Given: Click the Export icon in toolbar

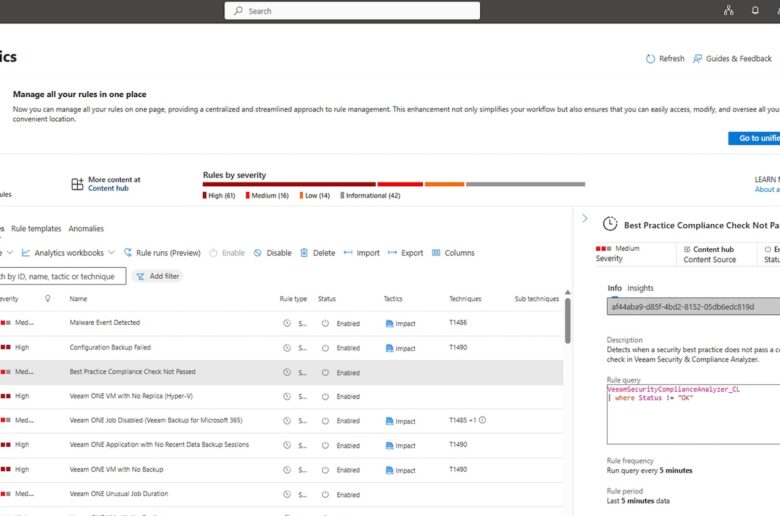Looking at the screenshot, I should [x=393, y=253].
